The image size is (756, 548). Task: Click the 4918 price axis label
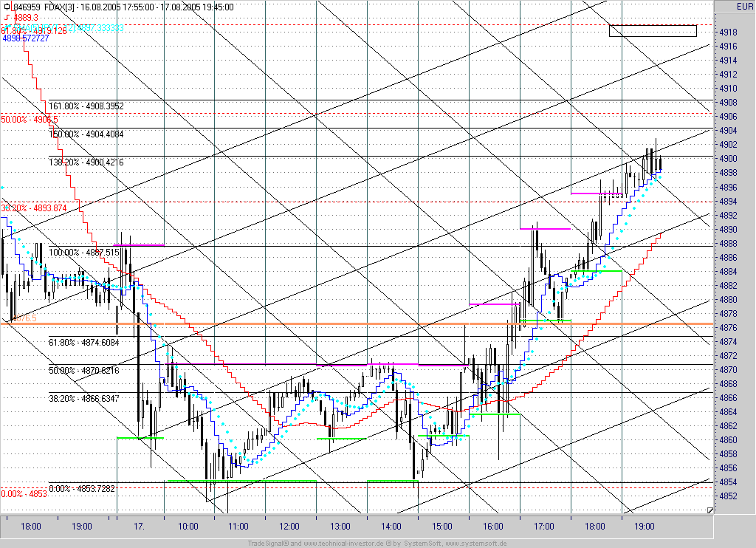tap(728, 32)
